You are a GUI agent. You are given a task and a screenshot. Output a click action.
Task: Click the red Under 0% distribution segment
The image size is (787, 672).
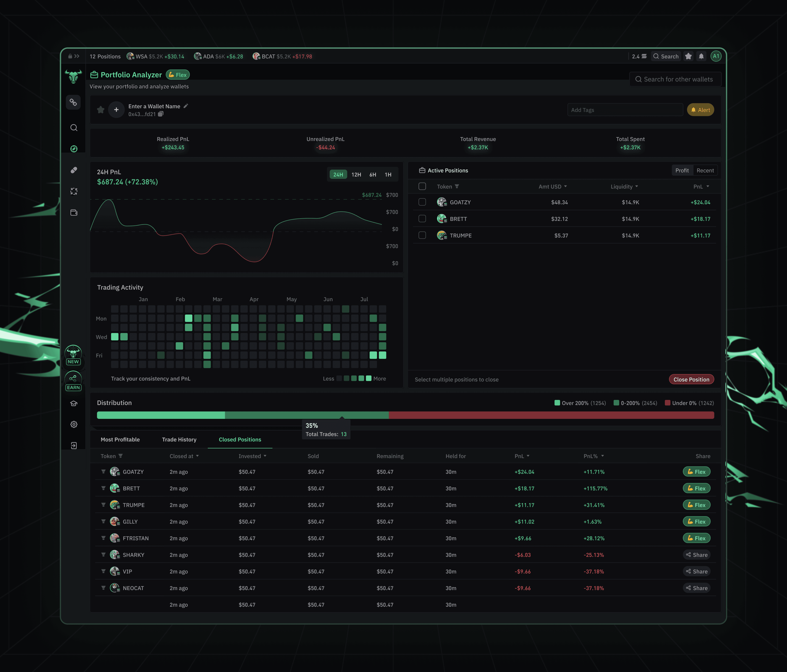click(x=551, y=415)
